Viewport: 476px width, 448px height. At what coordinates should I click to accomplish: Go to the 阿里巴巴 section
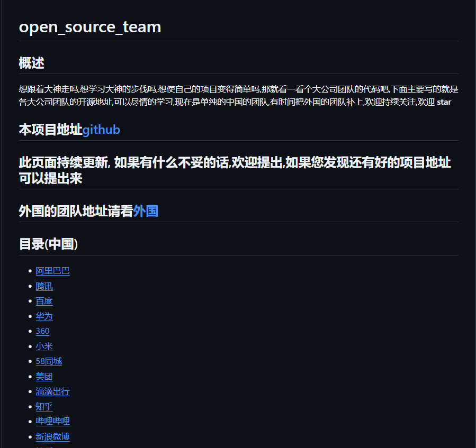(53, 271)
